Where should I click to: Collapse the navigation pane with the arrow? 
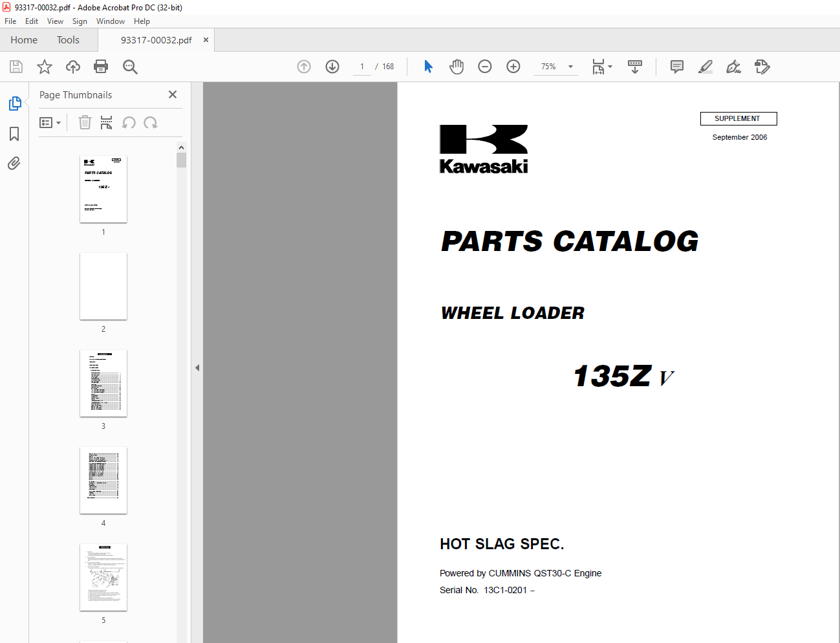click(197, 367)
